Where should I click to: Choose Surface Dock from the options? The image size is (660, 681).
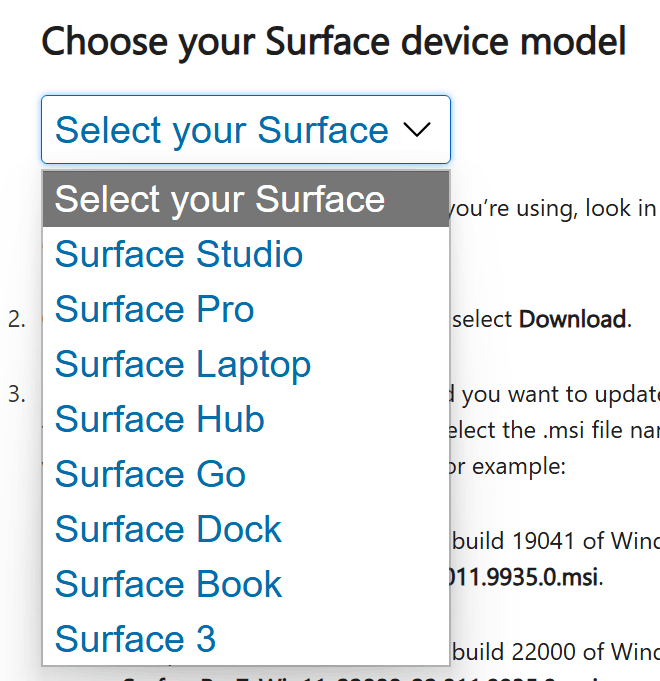pyautogui.click(x=168, y=529)
